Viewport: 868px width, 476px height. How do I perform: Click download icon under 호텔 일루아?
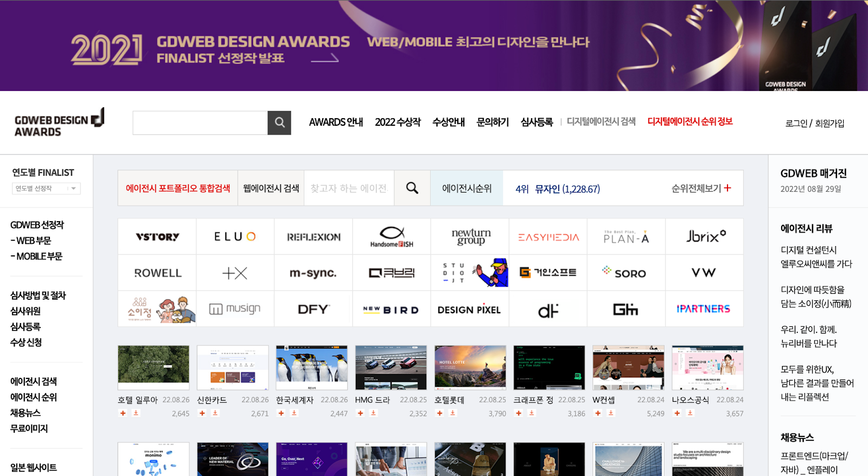coord(136,413)
